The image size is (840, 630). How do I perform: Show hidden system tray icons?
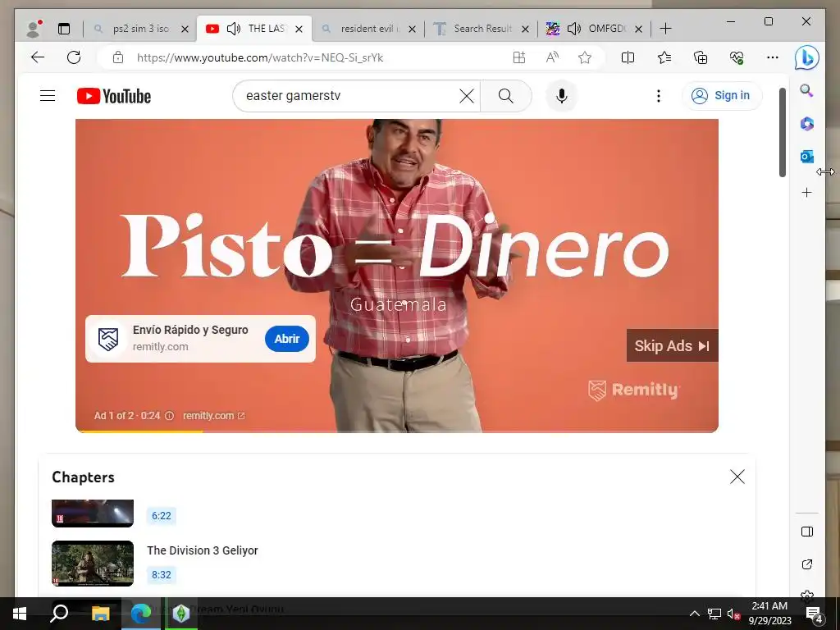pyautogui.click(x=694, y=614)
